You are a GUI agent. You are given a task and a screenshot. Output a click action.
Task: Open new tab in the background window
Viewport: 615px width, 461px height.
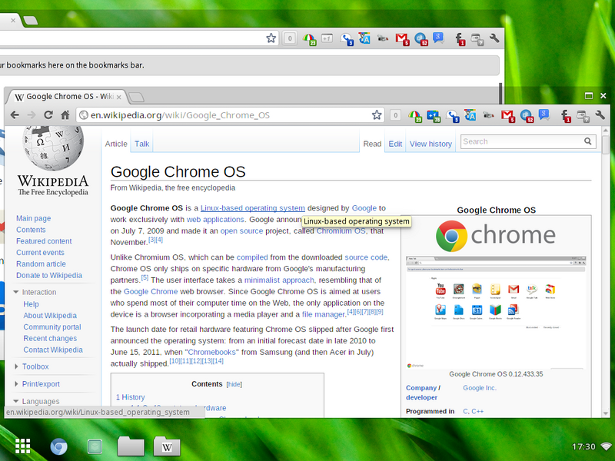coord(30,20)
